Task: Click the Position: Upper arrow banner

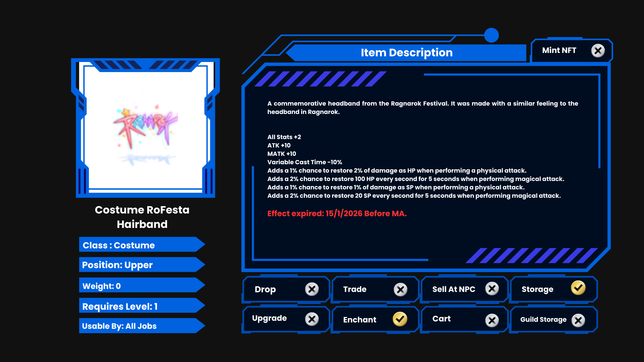Action: tap(141, 265)
